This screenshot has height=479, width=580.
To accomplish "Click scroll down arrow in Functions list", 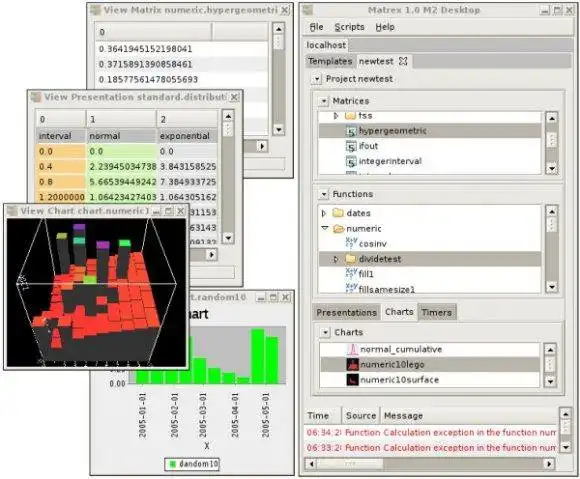I will (552, 287).
